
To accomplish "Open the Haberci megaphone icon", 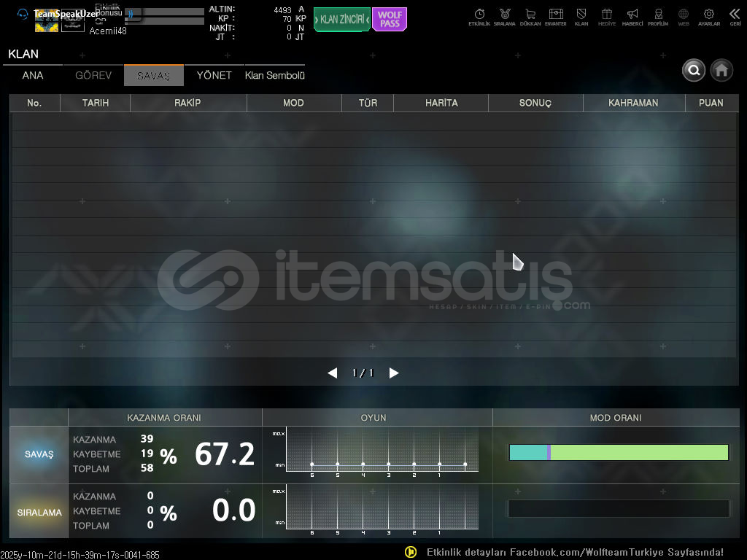I will pyautogui.click(x=632, y=15).
